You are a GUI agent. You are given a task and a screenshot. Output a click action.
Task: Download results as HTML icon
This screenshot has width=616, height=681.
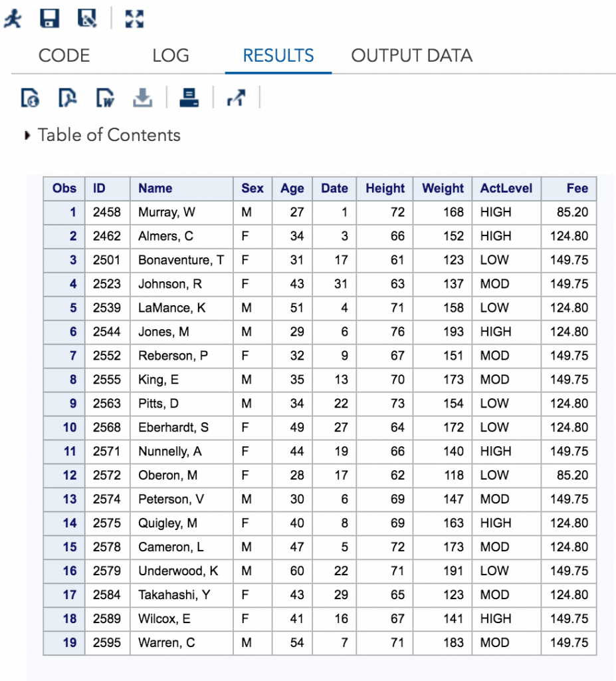30,97
